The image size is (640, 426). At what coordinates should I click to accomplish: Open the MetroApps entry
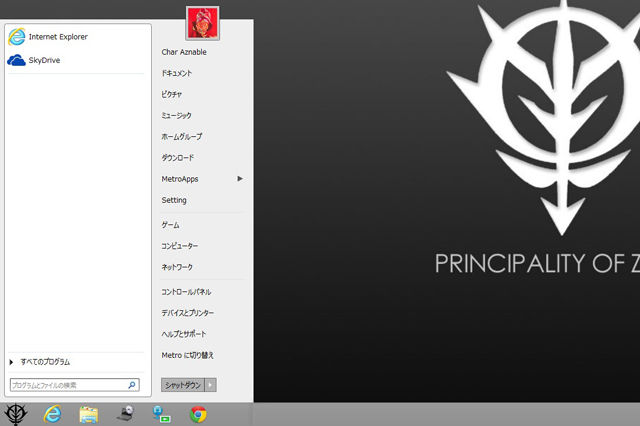point(180,179)
